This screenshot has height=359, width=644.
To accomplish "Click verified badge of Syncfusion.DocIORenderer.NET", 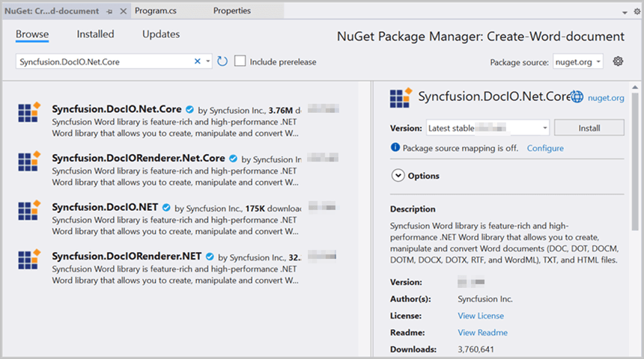I will click(210, 257).
